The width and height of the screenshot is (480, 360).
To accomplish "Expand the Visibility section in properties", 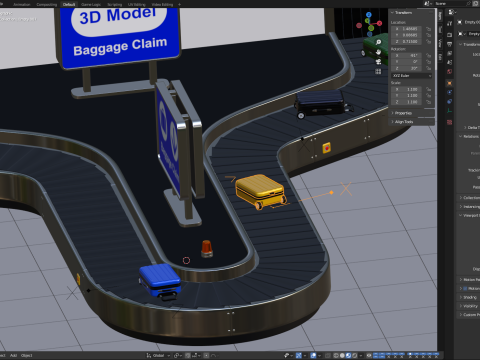I will (x=469, y=306).
